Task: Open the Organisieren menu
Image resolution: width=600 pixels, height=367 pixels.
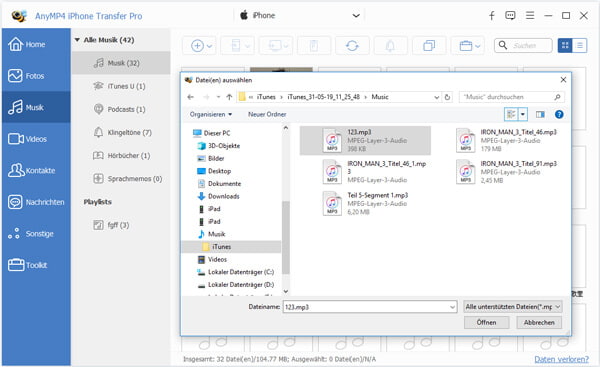Action: click(x=211, y=114)
